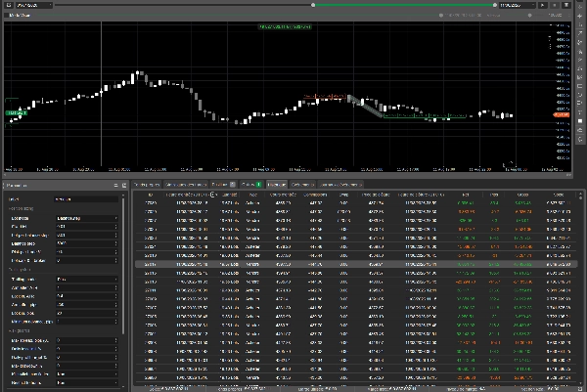Click the stop button beside the play button
This screenshot has height=392, width=587.
pos(555,5)
